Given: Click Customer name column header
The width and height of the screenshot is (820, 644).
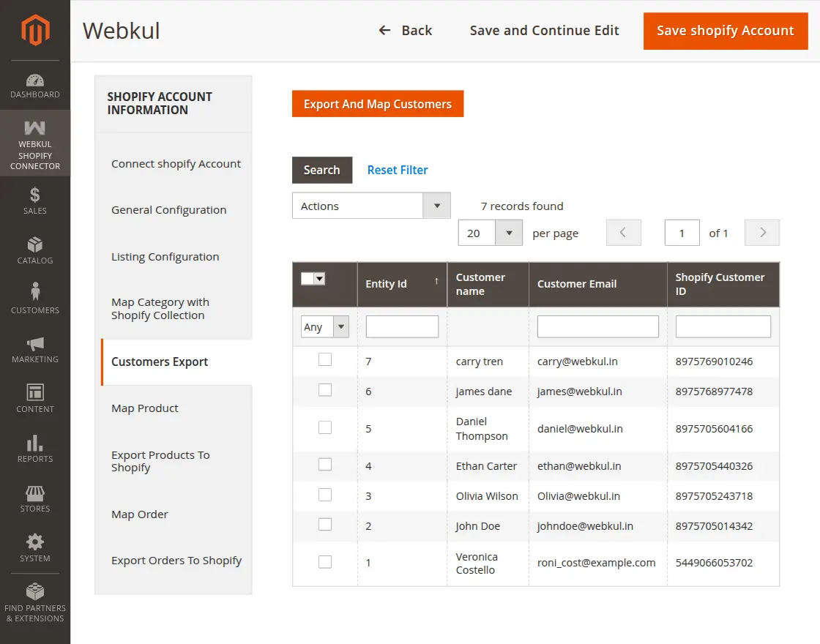Looking at the screenshot, I should click(x=488, y=285).
